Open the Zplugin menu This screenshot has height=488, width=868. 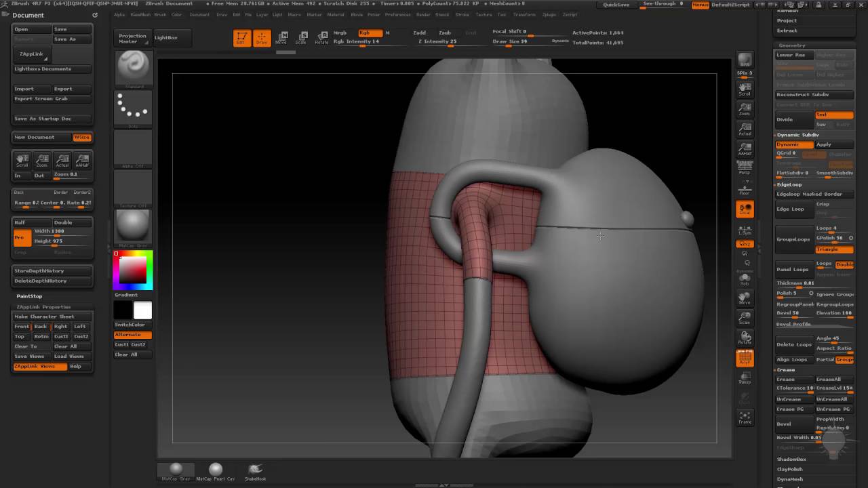pos(549,14)
